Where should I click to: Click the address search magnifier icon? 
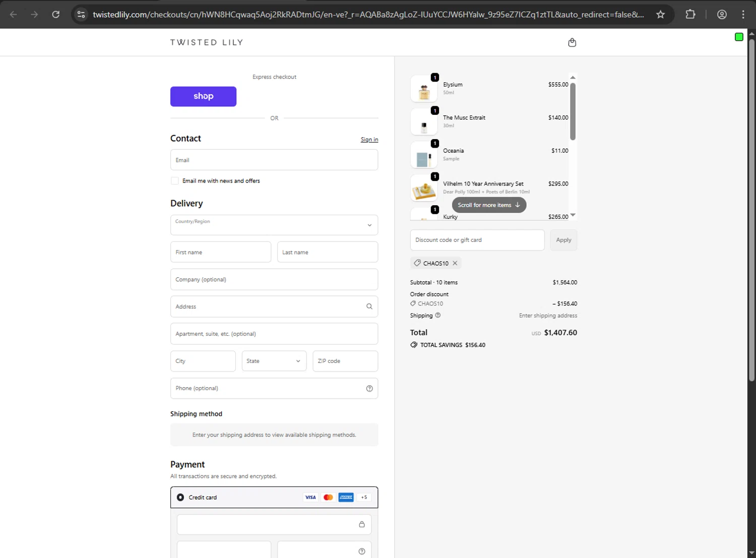tap(369, 306)
